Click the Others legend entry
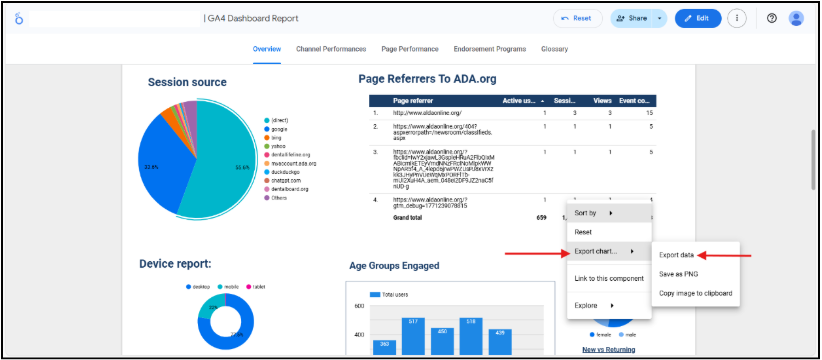 [276, 198]
